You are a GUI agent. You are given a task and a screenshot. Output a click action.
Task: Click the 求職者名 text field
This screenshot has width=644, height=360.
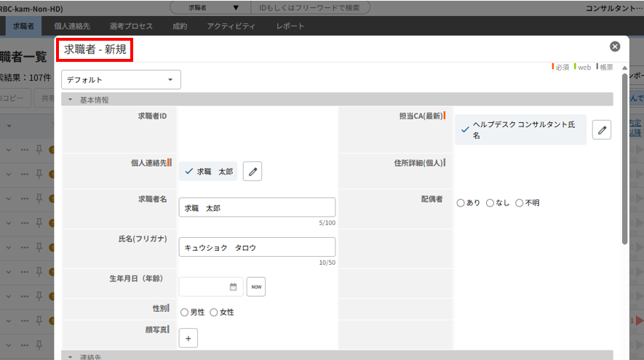(257, 207)
